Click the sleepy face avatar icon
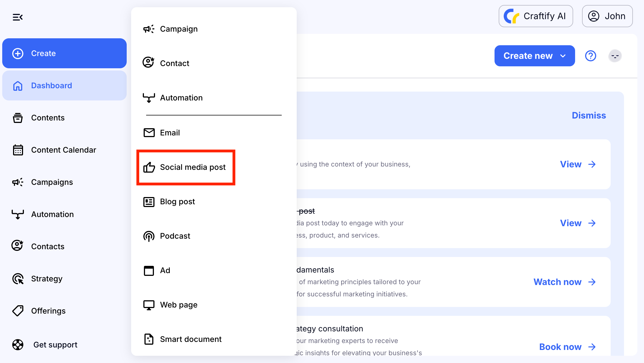The image size is (644, 363). click(615, 56)
